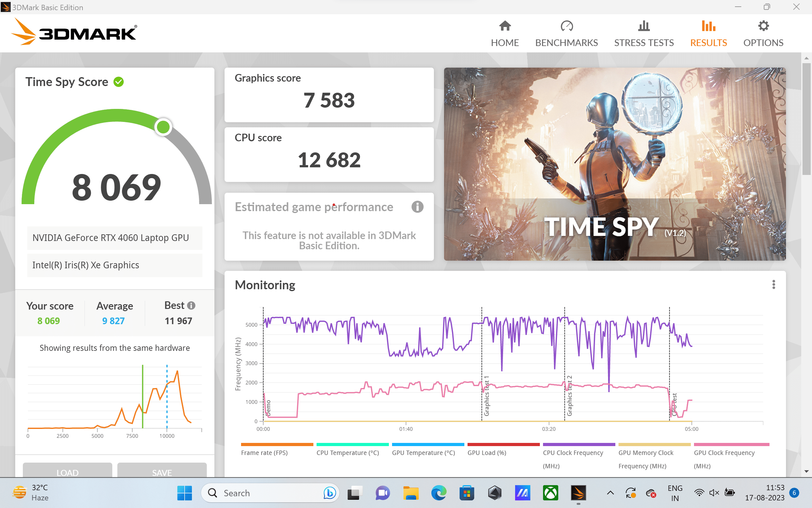
Task: Open the Windows Start menu
Action: [185, 493]
